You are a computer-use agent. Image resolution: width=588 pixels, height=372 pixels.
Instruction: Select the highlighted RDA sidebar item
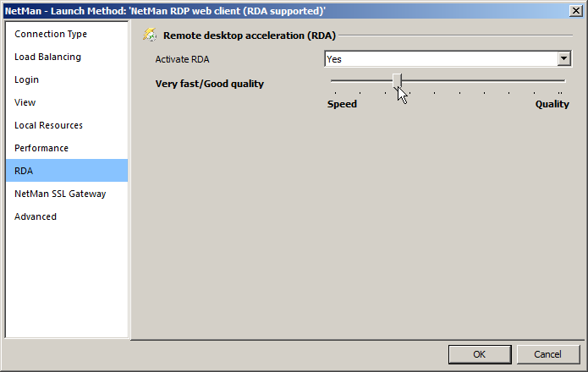24,171
